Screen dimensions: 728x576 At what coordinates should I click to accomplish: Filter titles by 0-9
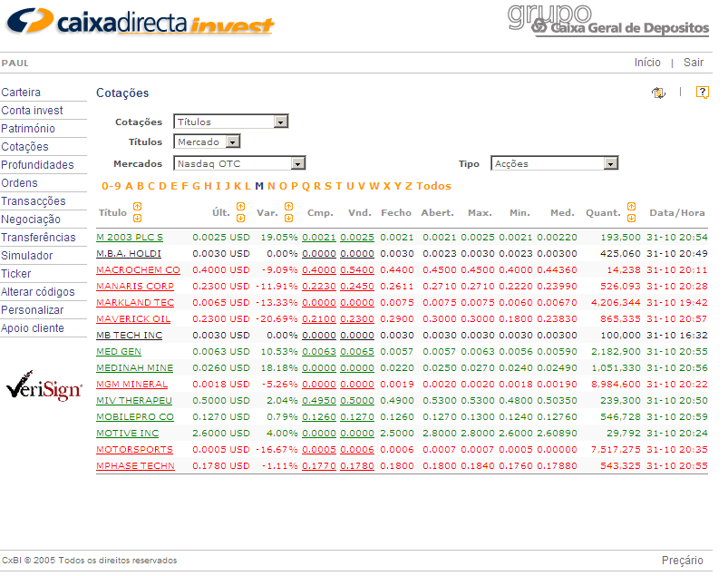click(111, 186)
